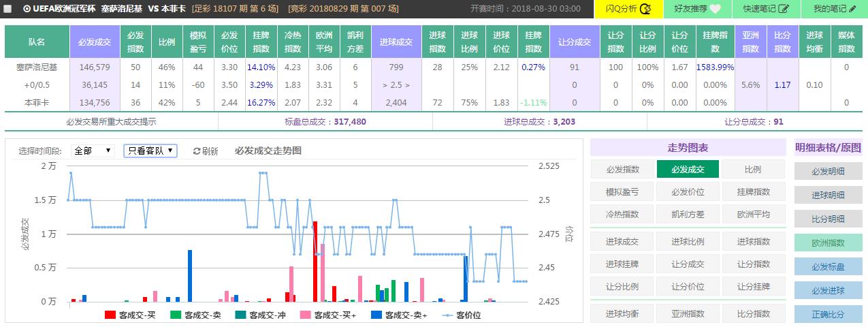Click the 必发成交 purple column header
This screenshot has height=327, width=868.
click(95, 42)
